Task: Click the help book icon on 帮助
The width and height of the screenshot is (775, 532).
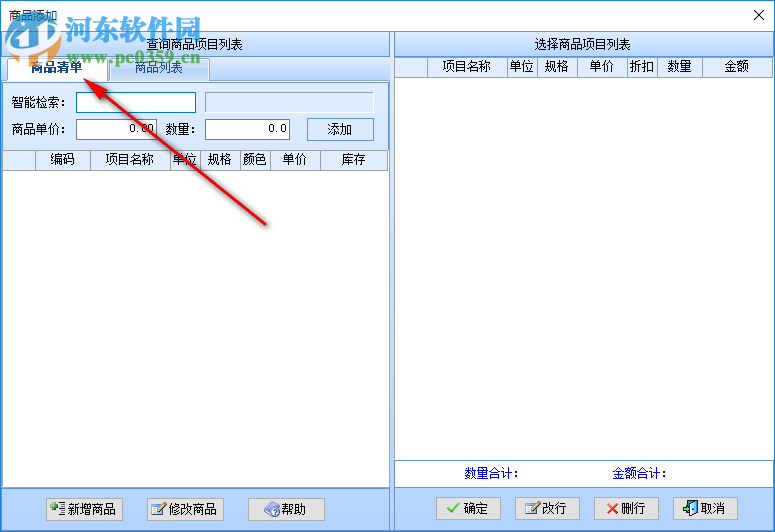Action: 272,509
